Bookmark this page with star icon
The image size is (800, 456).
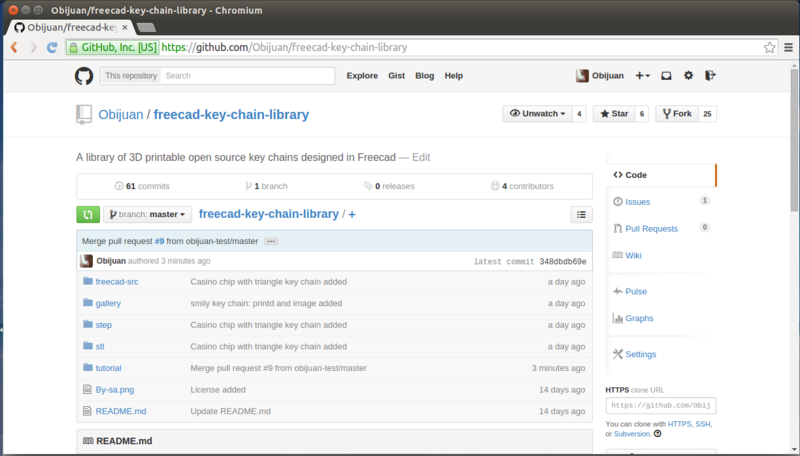[770, 47]
